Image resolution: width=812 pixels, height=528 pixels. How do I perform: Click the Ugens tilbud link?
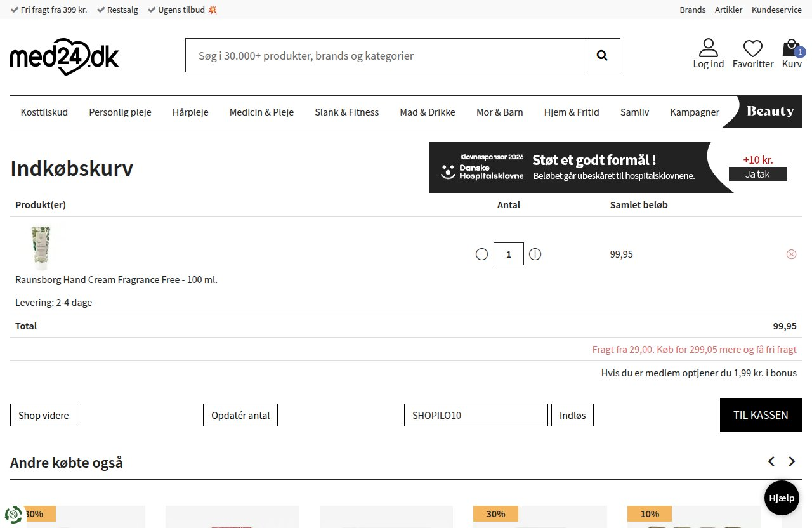(x=183, y=10)
